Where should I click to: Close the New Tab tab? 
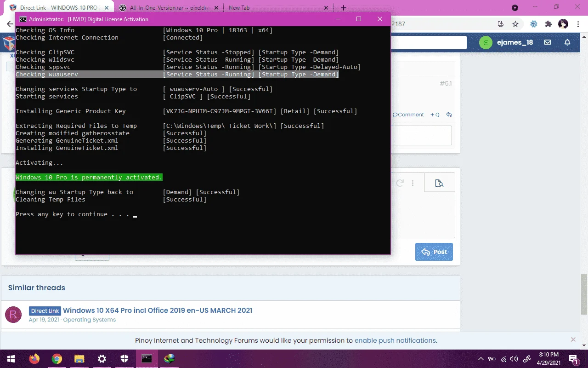[x=326, y=8]
